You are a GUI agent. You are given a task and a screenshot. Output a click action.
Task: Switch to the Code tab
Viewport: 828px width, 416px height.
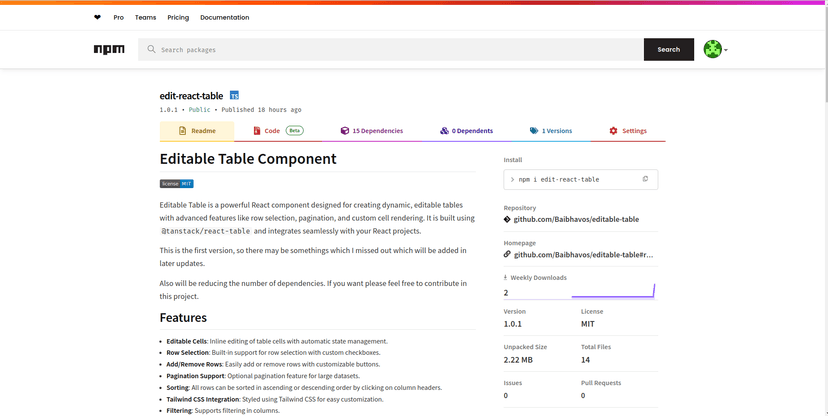click(278, 131)
